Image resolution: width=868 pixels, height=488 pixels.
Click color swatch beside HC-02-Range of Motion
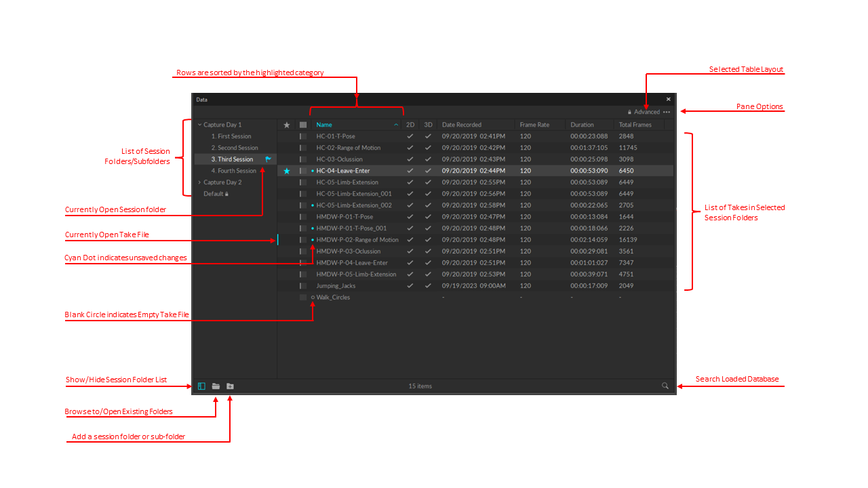(303, 148)
